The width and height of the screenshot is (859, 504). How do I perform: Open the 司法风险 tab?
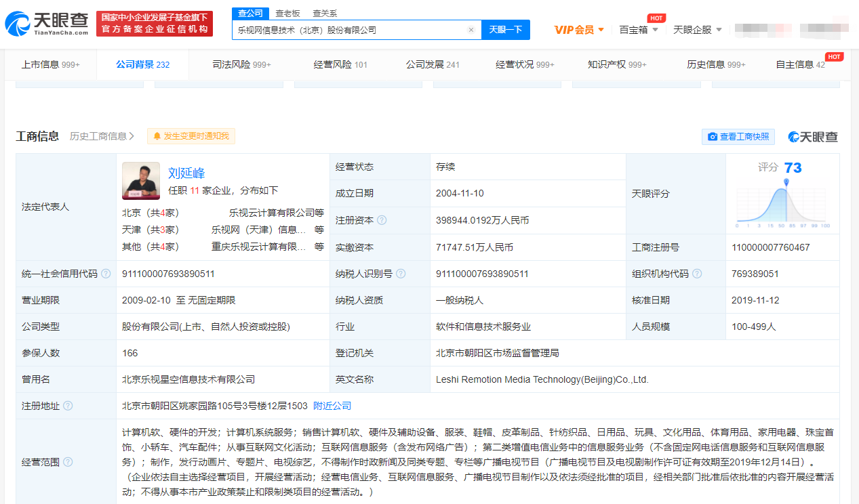(x=242, y=64)
